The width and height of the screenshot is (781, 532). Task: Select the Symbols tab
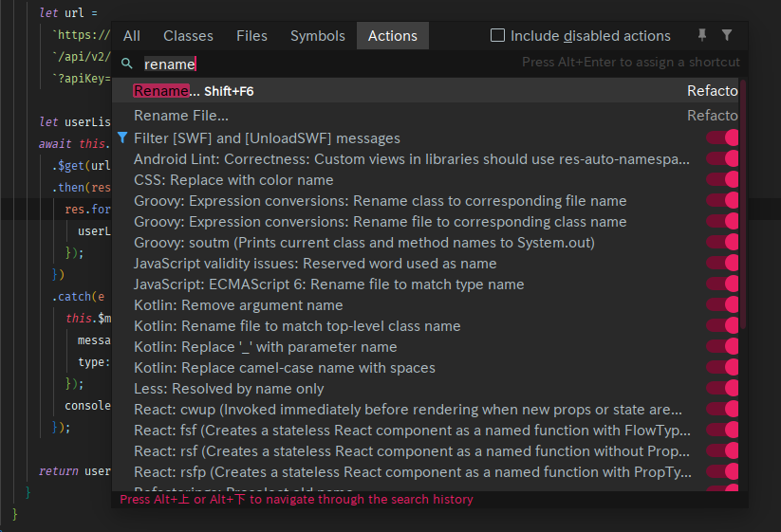click(318, 36)
